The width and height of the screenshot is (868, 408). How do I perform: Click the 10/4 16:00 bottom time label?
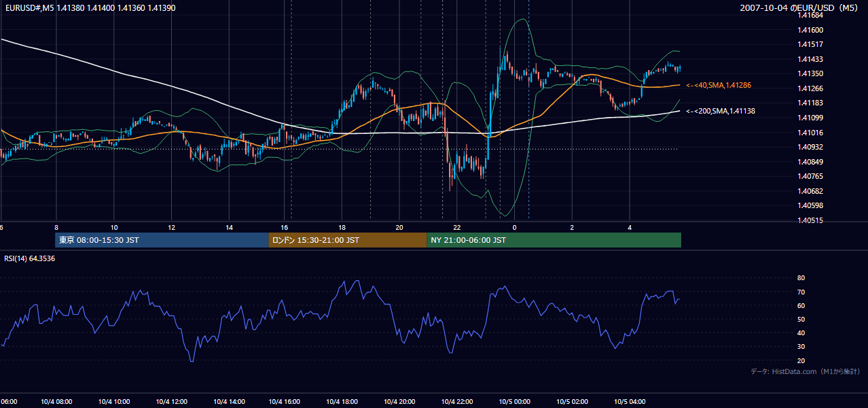pos(285,402)
